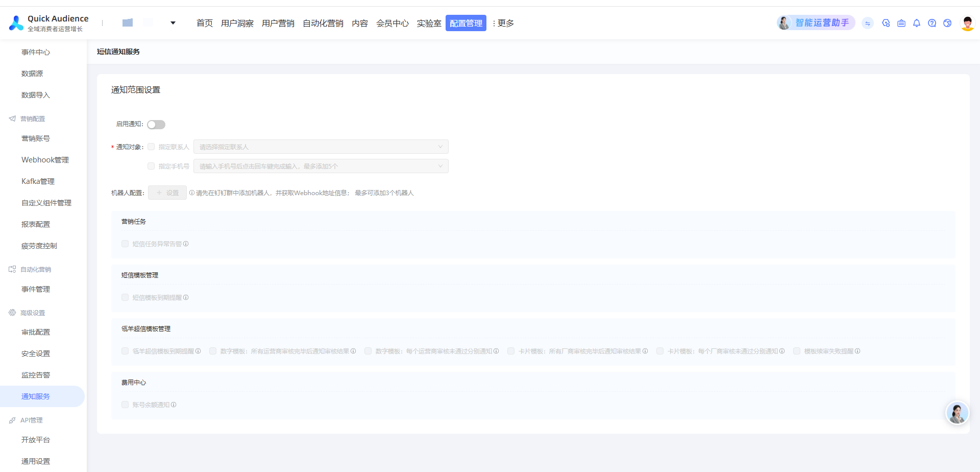Check 卡片模板：所有厂商审核完毕后通知审核结果 checkbox
This screenshot has width=980, height=472.
coord(511,351)
